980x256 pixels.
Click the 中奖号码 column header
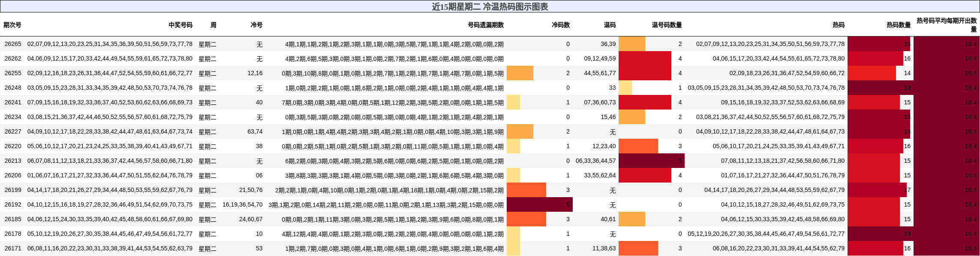tap(180, 25)
